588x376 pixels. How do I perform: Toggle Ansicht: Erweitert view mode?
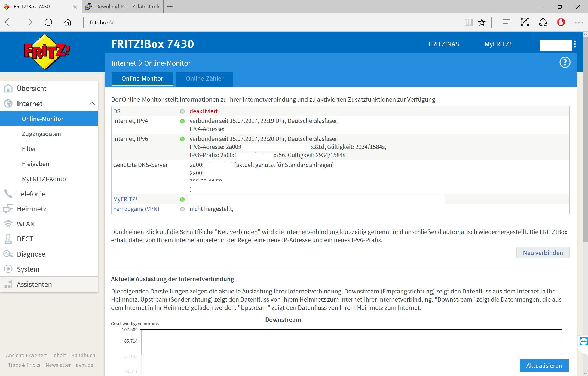pos(26,355)
